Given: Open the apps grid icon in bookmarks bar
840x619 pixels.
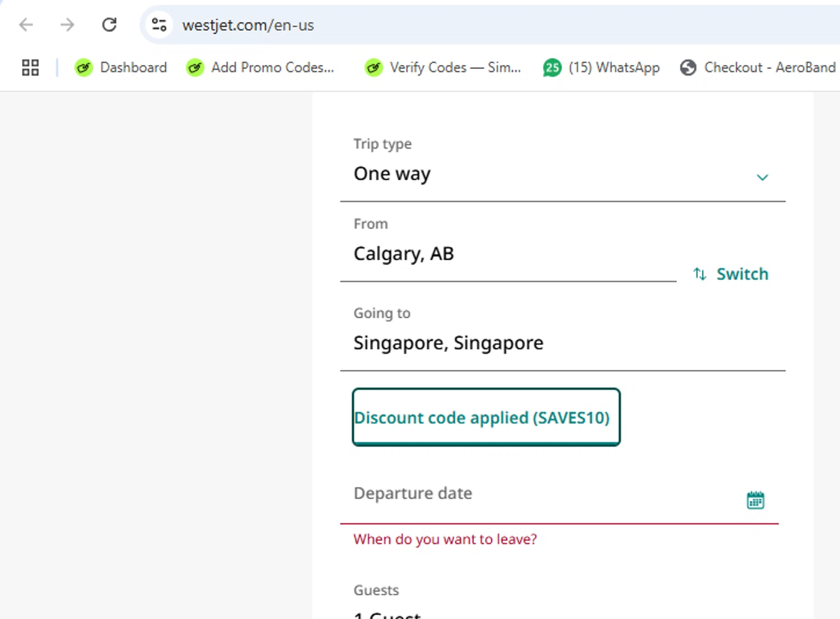Looking at the screenshot, I should tap(30, 68).
